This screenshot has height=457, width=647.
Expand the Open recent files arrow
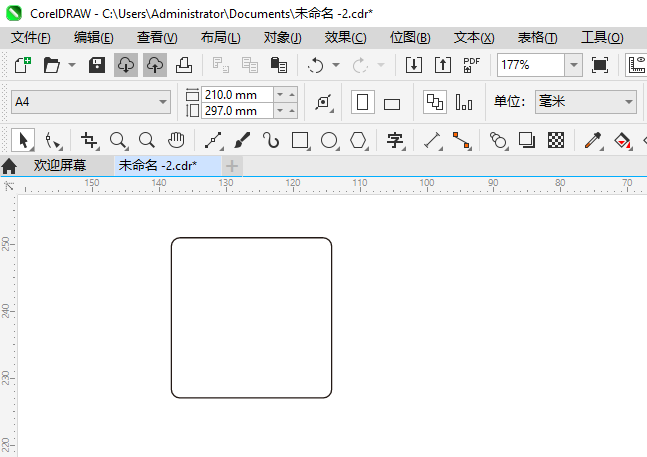[x=72, y=65]
